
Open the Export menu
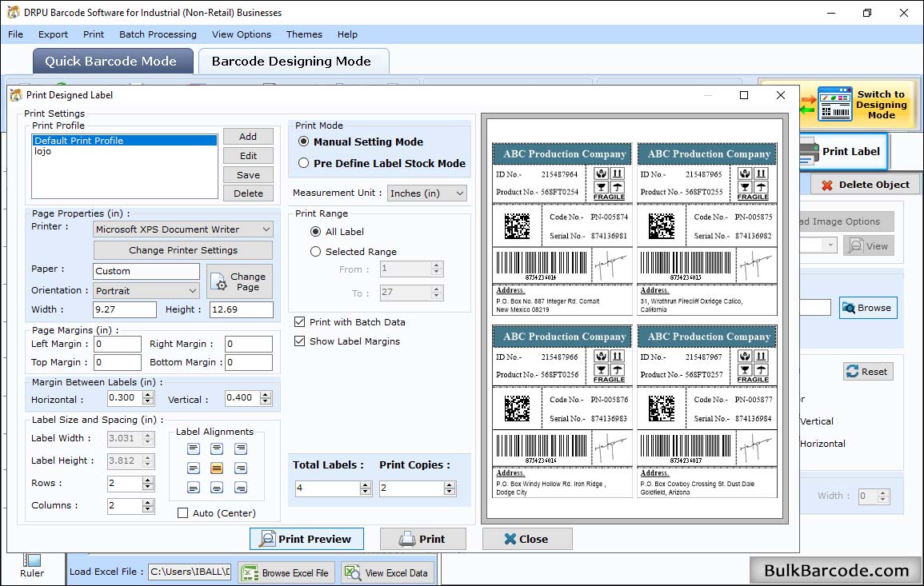(53, 34)
